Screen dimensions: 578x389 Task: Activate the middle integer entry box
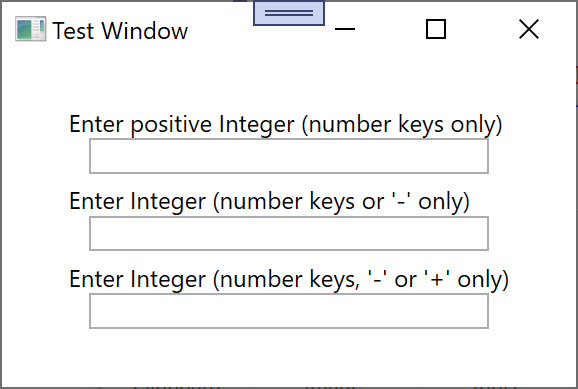click(289, 233)
